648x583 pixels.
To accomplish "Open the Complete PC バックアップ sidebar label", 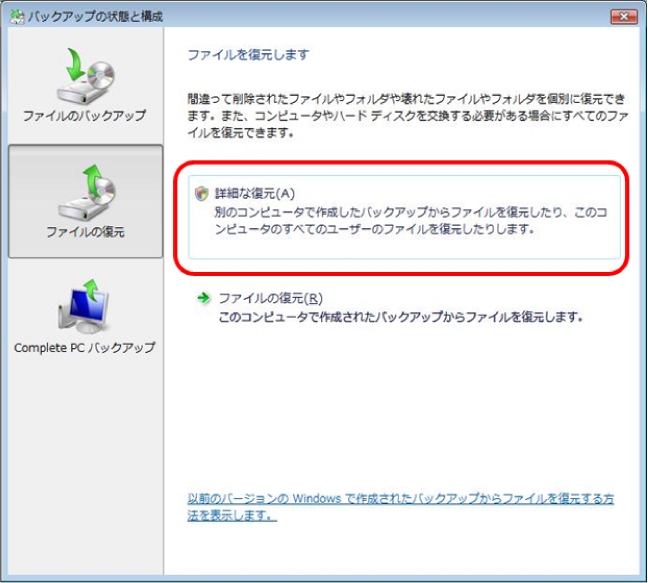I will 85,348.
